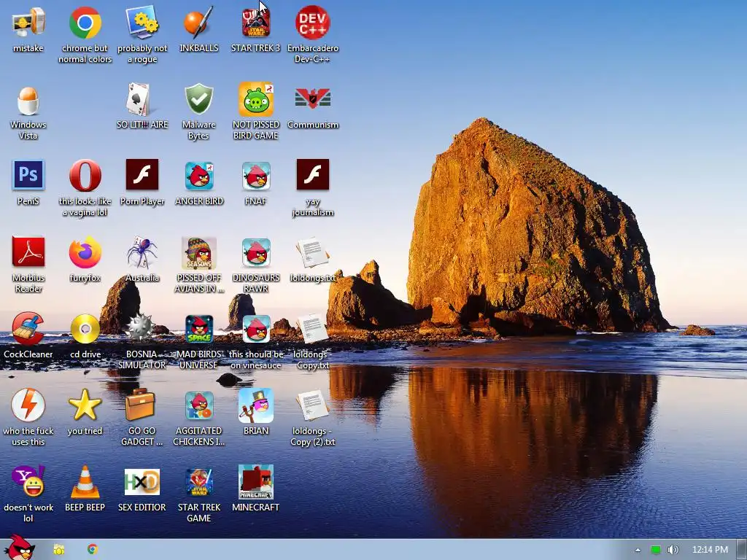Click the Show desktop button in the taskbar corner
The height and width of the screenshot is (560, 747).
tap(741, 550)
